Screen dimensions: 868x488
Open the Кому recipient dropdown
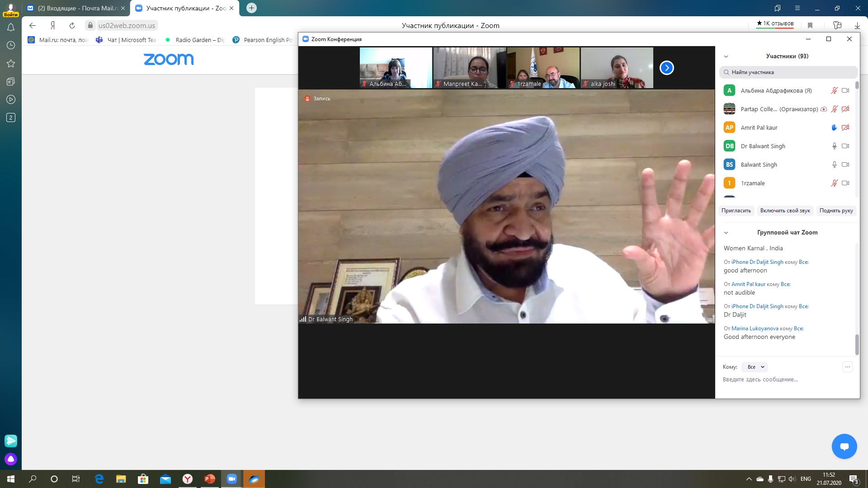[x=755, y=367]
